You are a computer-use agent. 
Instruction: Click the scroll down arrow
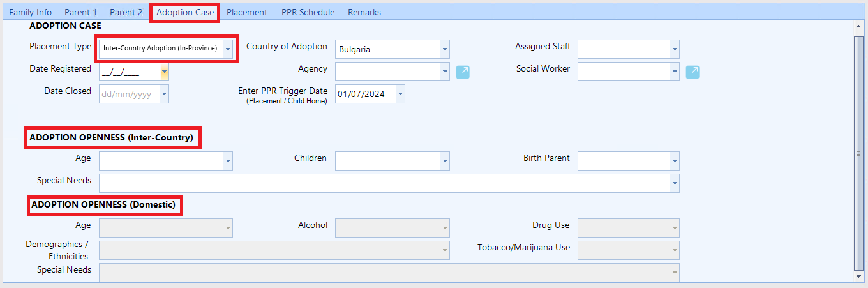(x=858, y=276)
